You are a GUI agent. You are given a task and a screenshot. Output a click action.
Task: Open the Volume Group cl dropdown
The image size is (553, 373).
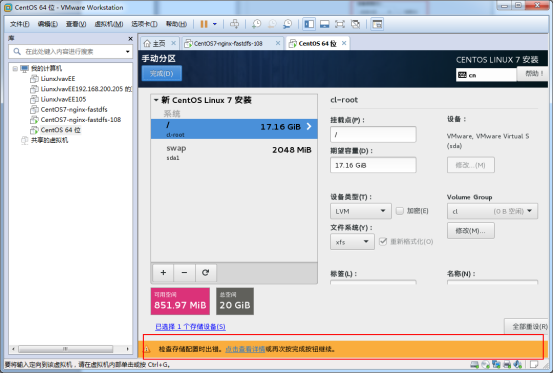pos(492,211)
